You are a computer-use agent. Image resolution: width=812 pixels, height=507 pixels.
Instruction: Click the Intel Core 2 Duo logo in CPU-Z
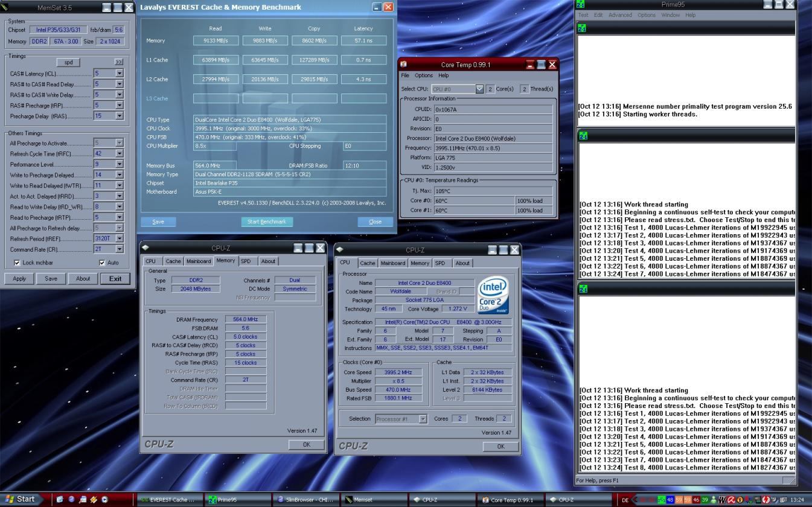point(493,296)
